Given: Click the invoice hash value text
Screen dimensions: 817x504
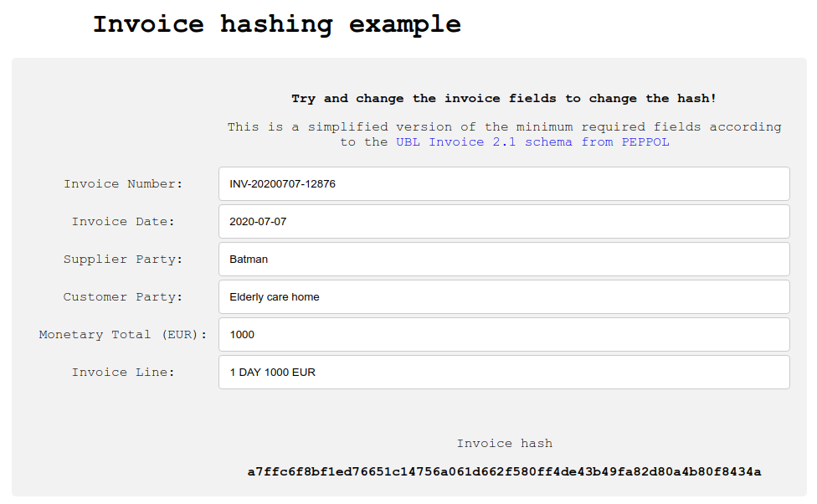Looking at the screenshot, I should click(504, 471).
